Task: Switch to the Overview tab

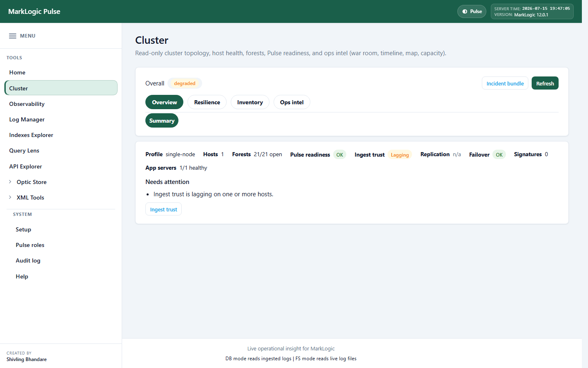Action: [164, 102]
